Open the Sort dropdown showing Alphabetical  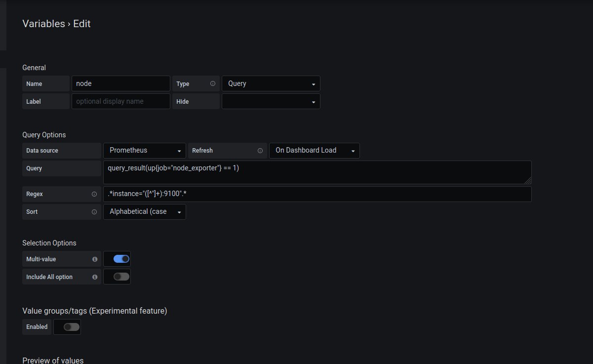point(145,211)
